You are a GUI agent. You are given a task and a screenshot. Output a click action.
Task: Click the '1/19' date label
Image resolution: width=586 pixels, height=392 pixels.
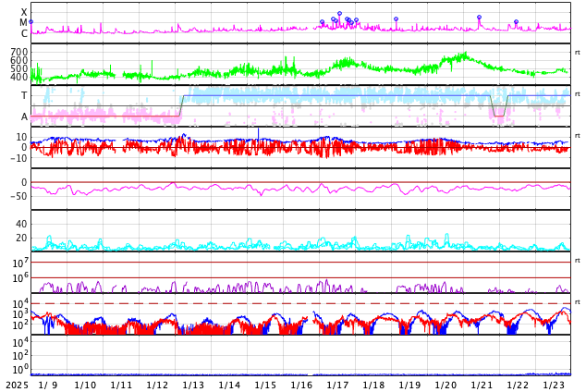click(409, 386)
